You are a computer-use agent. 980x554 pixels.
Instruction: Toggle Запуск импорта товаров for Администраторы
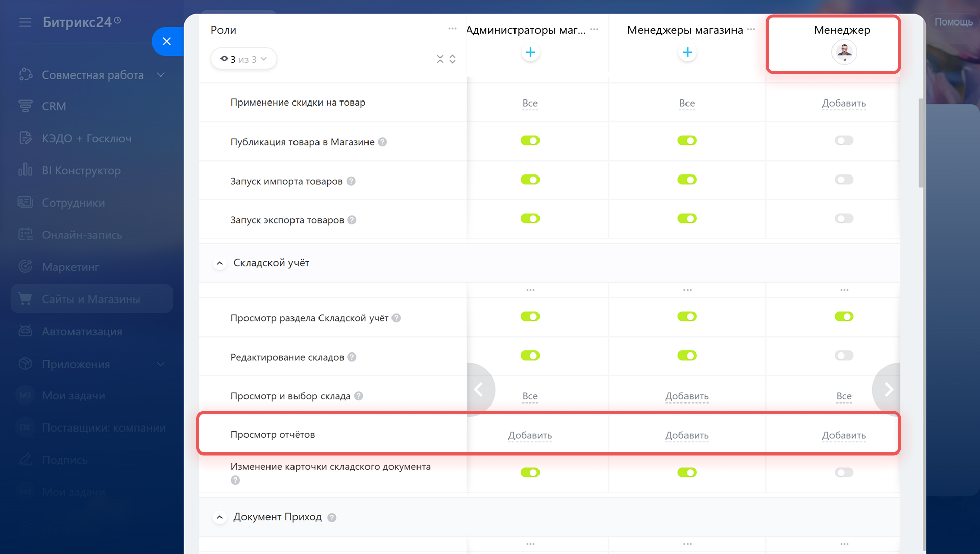pyautogui.click(x=530, y=180)
